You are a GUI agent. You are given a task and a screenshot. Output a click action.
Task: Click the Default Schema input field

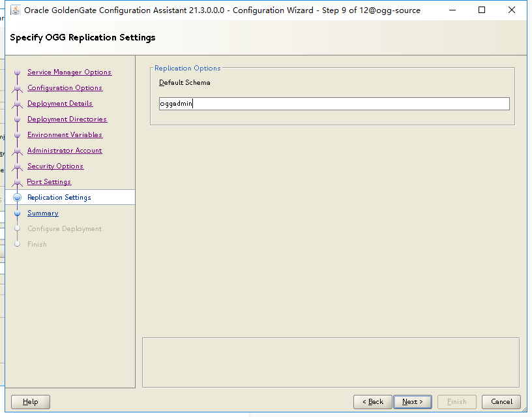[x=334, y=104]
